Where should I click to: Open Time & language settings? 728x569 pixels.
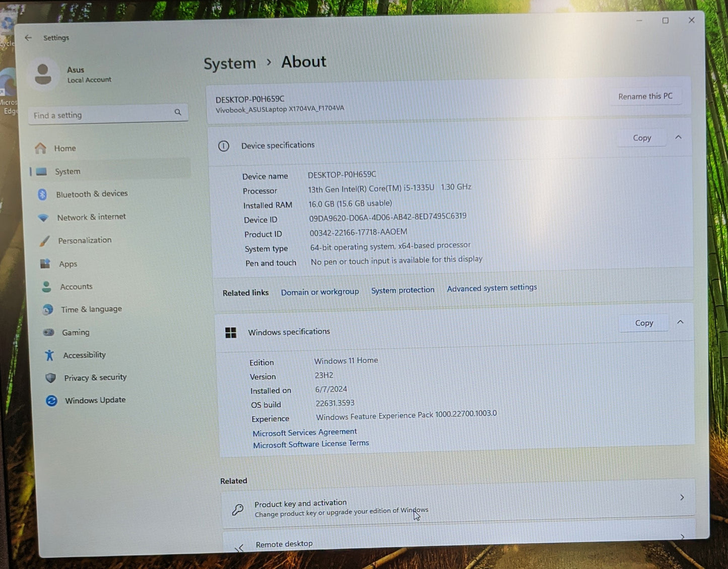[x=91, y=309]
